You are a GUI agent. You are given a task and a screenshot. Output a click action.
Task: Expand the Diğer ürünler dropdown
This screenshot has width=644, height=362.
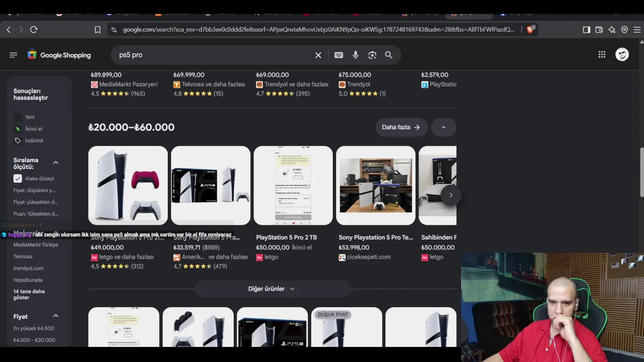[x=271, y=289]
